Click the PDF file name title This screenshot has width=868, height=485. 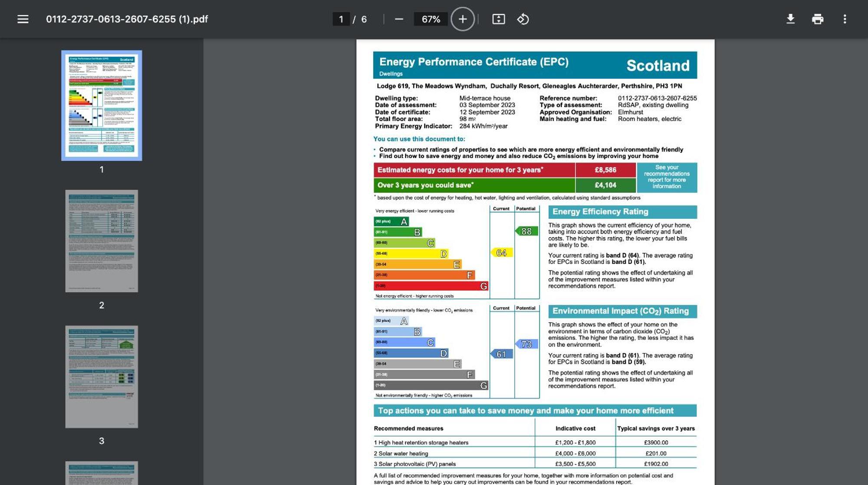(127, 19)
